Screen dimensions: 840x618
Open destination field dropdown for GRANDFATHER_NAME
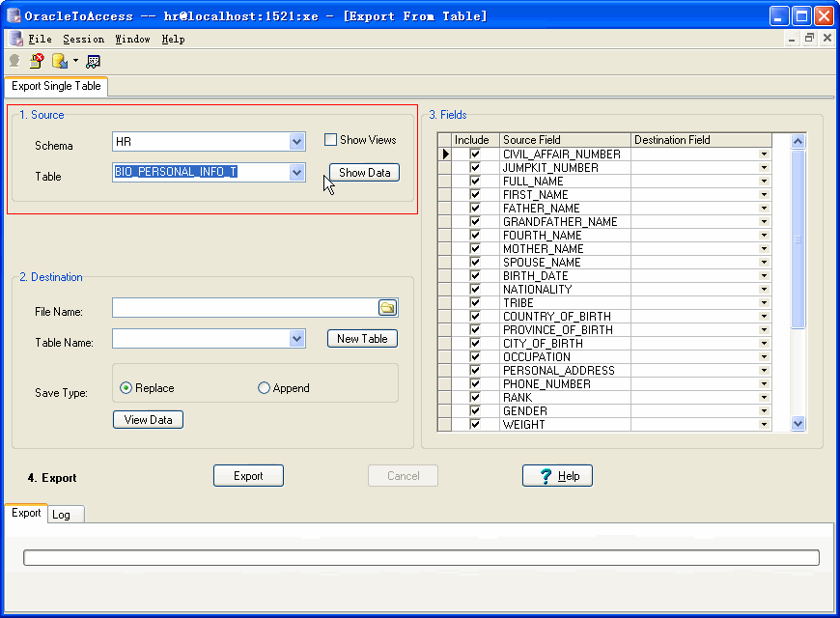click(x=764, y=222)
